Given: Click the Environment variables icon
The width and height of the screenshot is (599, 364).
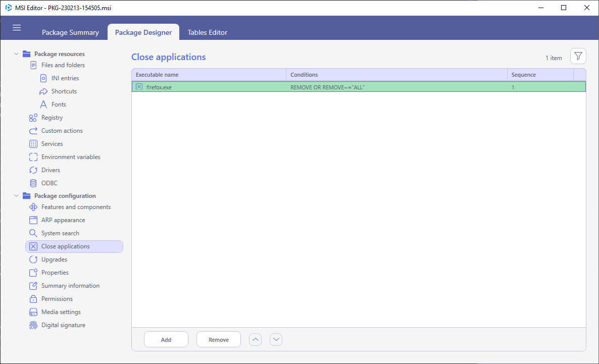Looking at the screenshot, I should point(33,157).
